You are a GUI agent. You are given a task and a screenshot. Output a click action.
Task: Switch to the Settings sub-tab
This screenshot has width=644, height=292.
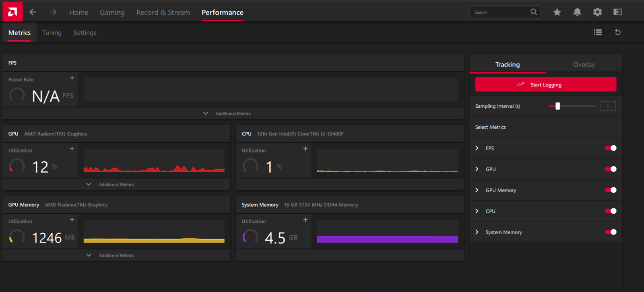pos(85,33)
